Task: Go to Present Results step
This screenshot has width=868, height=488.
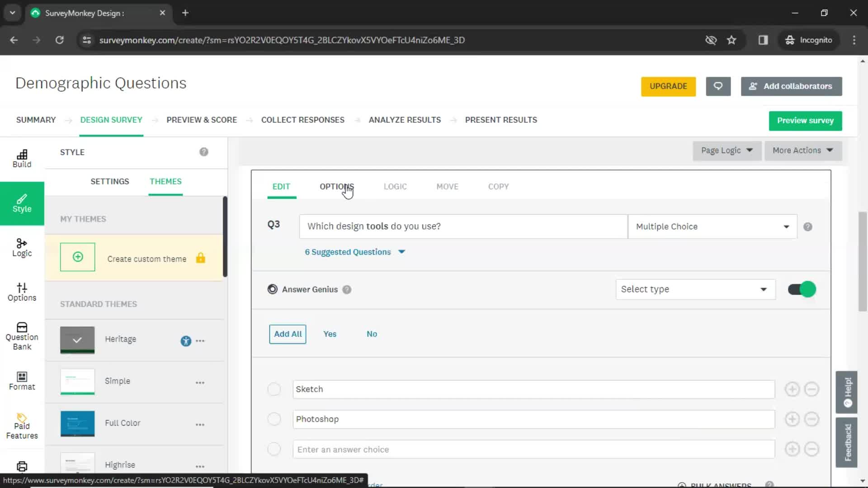Action: coord(501,120)
